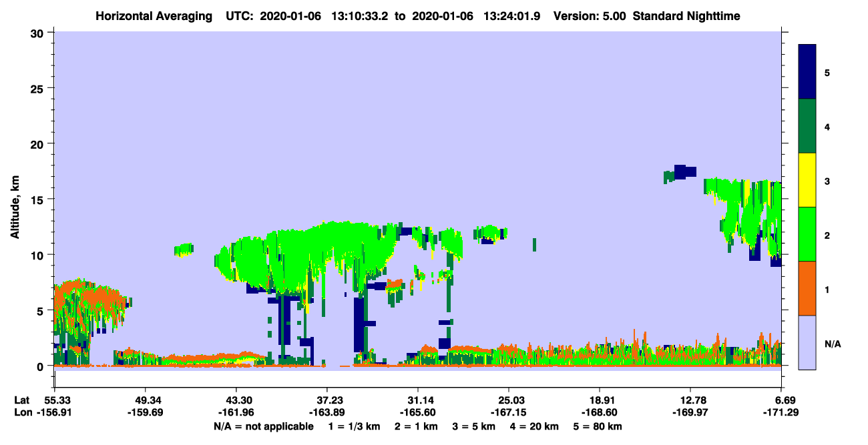Click legend note '2 = 1 km'
The height and width of the screenshot is (445, 868).
417,426
